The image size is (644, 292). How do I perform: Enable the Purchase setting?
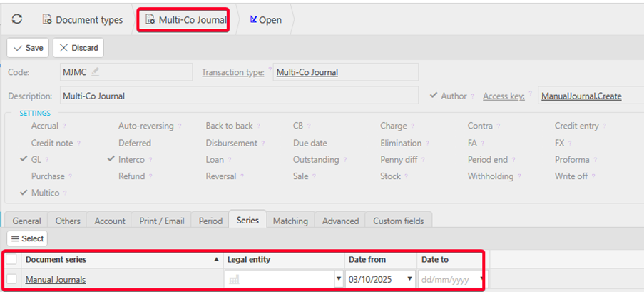pos(48,176)
